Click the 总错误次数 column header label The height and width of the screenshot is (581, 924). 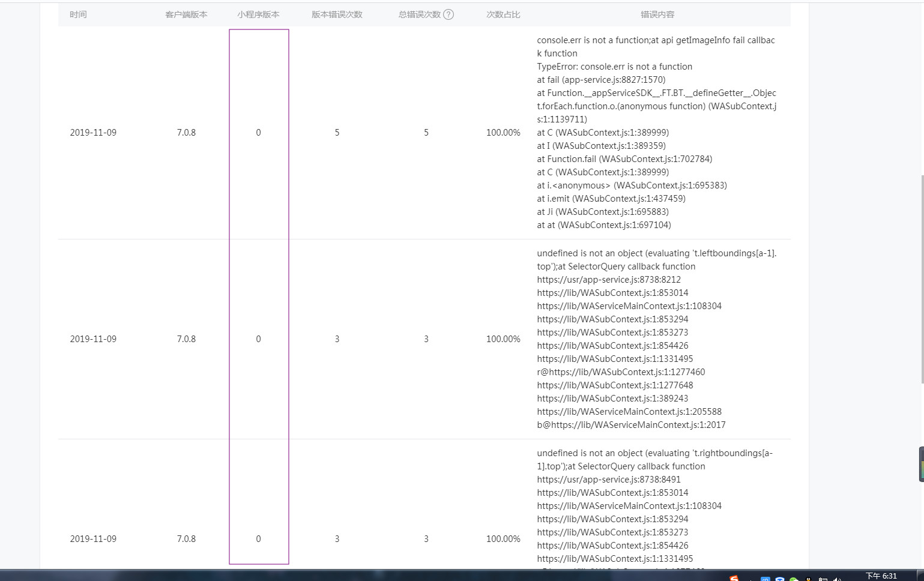(420, 14)
